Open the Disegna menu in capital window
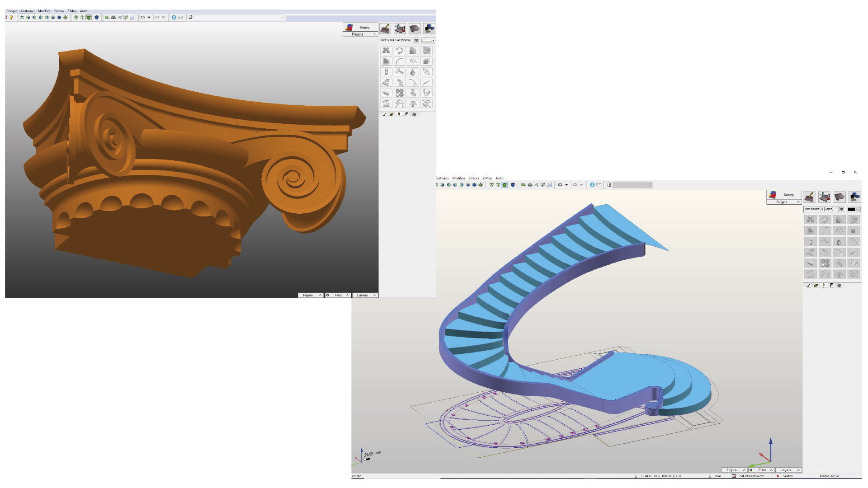Viewport: 868px width, 488px height. [12, 11]
